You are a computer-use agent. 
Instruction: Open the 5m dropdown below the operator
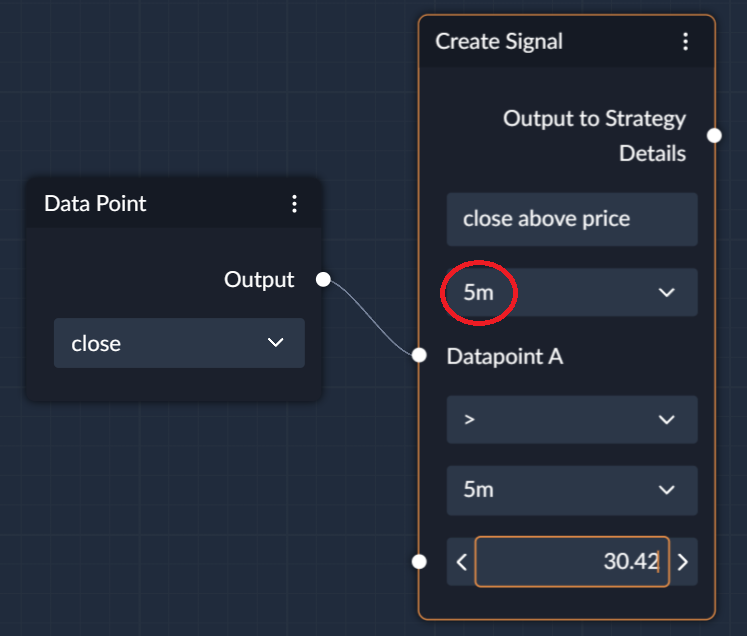(x=572, y=490)
